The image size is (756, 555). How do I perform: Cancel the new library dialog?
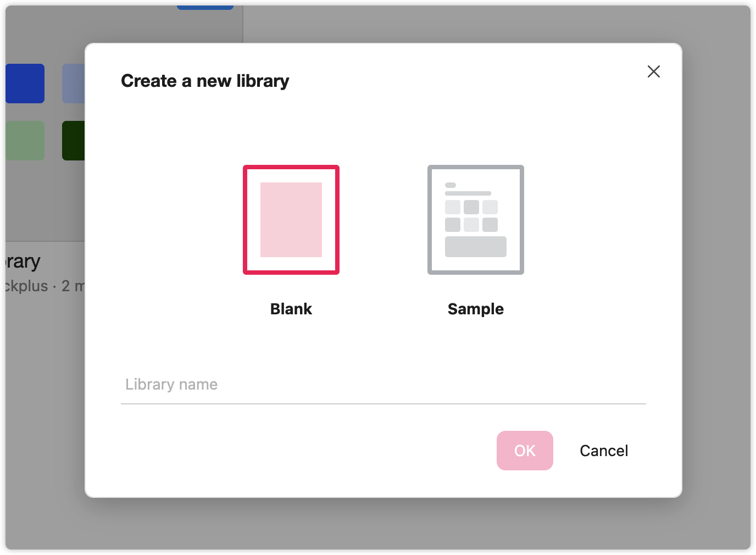[x=604, y=451]
